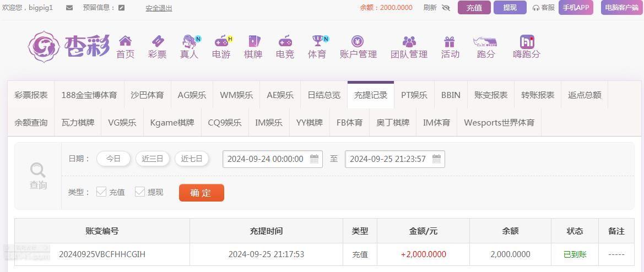
Task: Open 团队管理 team icon
Action: coord(409,41)
